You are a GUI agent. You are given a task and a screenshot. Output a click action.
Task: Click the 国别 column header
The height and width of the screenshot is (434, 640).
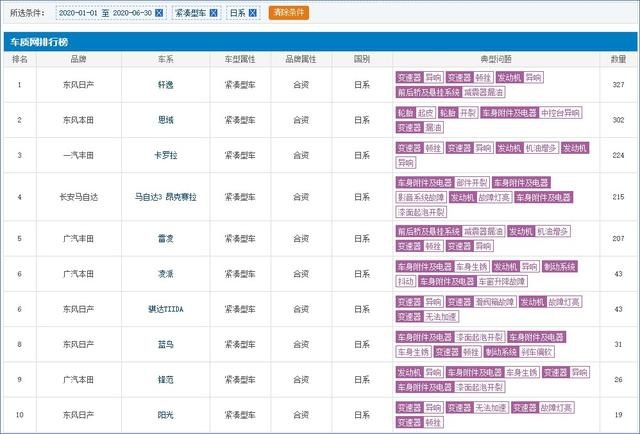(362, 59)
